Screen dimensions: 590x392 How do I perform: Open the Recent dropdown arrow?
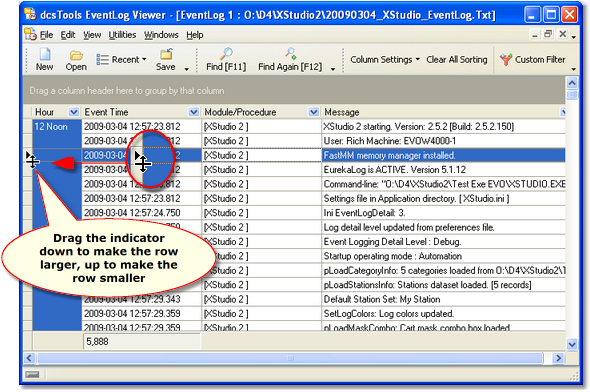click(x=144, y=59)
